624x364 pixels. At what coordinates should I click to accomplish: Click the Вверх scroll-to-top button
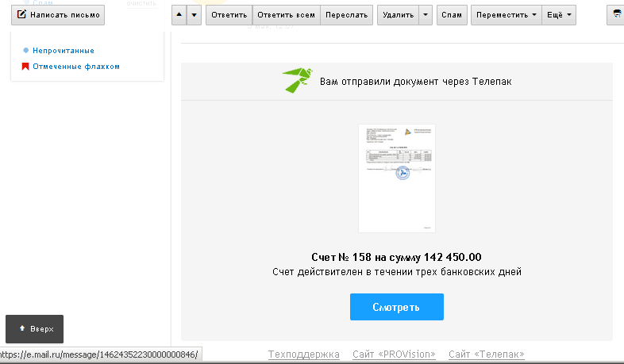coord(35,329)
